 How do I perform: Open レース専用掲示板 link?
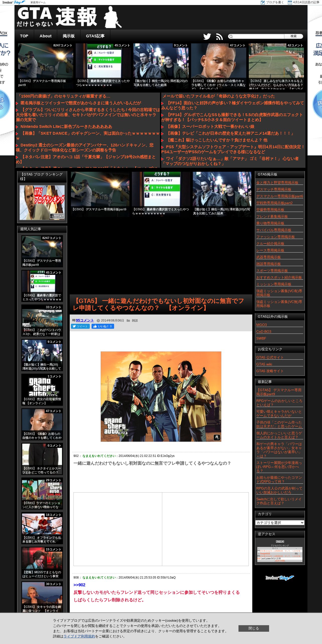pyautogui.click(x=270, y=250)
